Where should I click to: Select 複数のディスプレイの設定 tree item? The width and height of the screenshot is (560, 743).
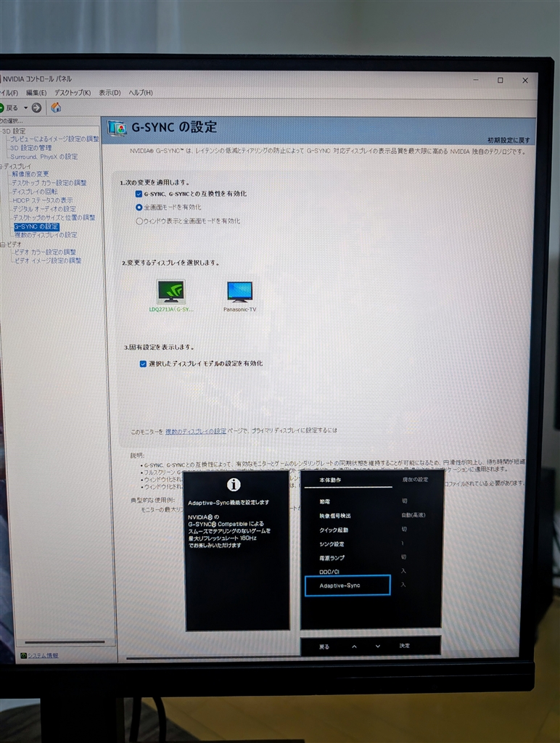click(x=46, y=235)
